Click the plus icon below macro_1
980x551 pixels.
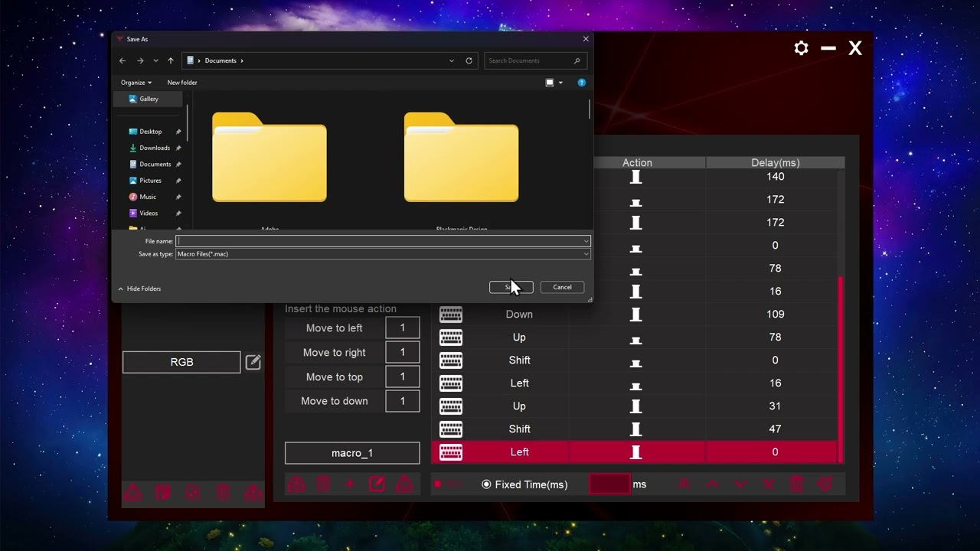[350, 484]
